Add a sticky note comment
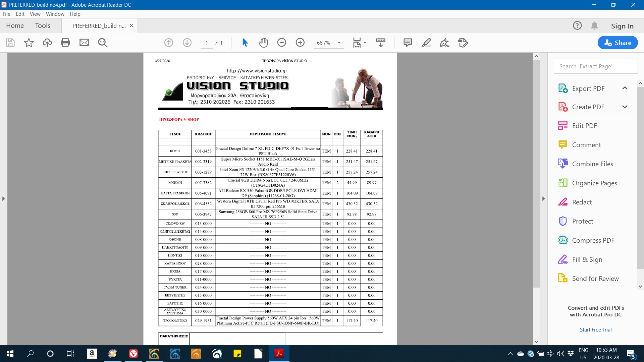This screenshot has height=362, width=644. pos(408,43)
